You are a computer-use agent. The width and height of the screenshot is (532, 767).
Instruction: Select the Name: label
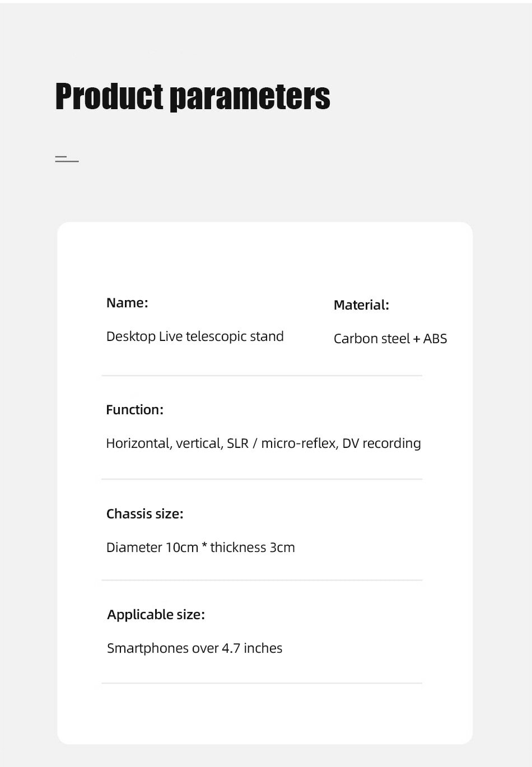[x=127, y=303]
